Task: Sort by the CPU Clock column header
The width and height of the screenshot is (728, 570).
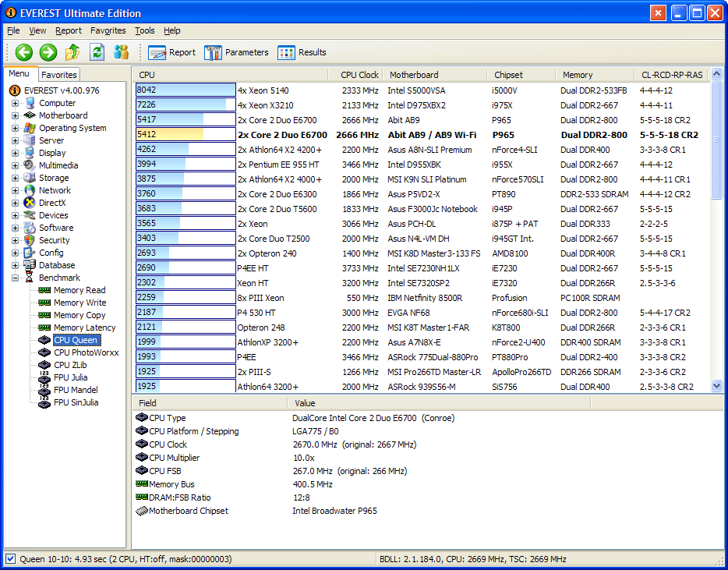Action: (x=359, y=75)
